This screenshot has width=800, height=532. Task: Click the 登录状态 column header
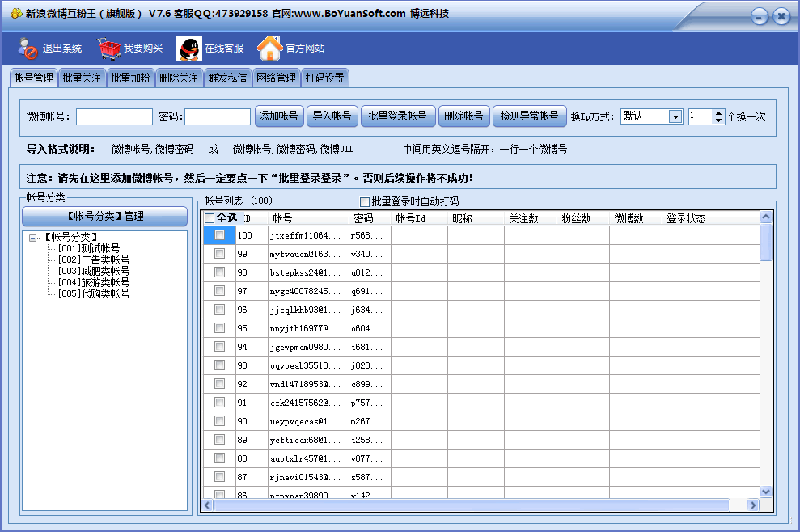(x=711, y=218)
